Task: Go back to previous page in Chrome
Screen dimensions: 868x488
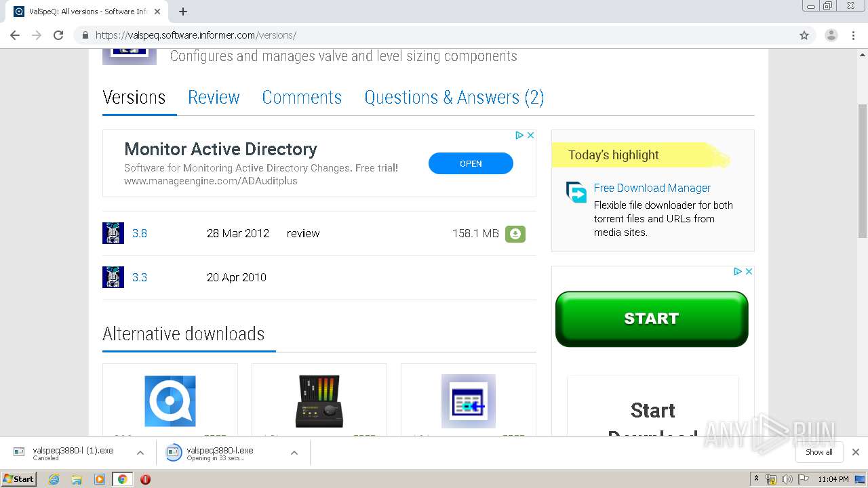Action: point(15,35)
